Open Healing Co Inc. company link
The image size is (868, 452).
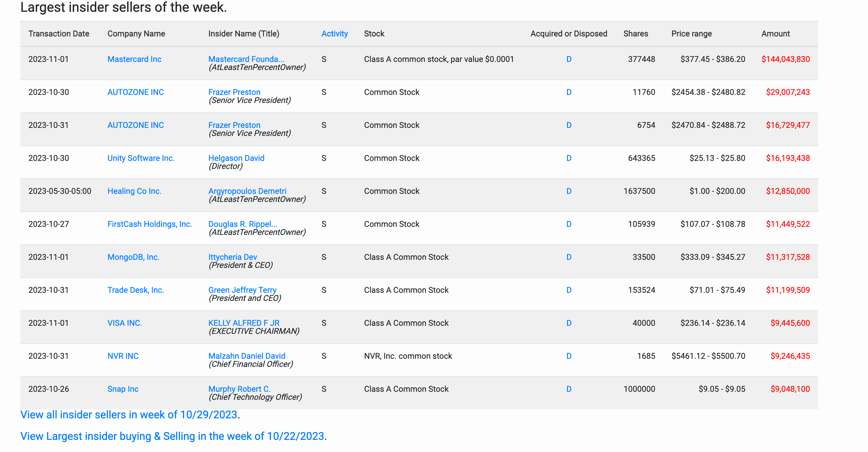click(x=134, y=191)
